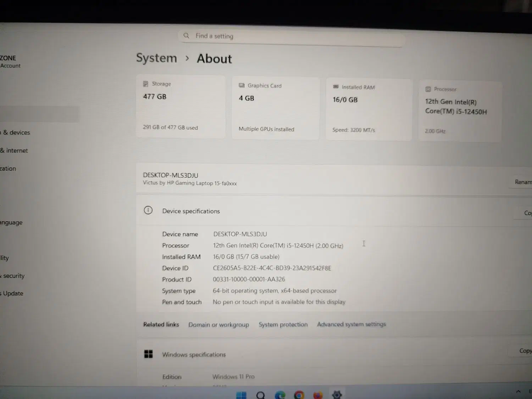This screenshot has width=532, height=399.
Task: Open Windows Update in the sidebar
Action: [x=12, y=293]
